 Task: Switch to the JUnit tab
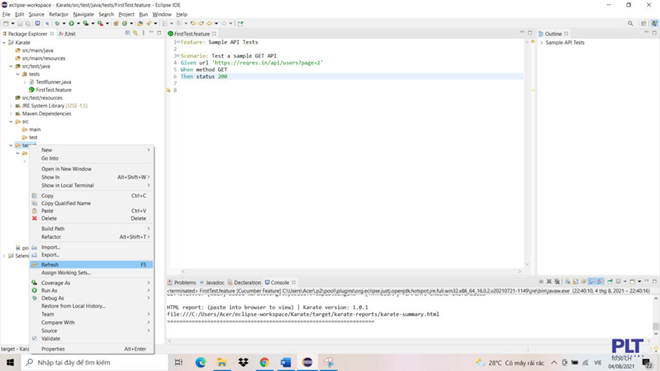coord(68,34)
